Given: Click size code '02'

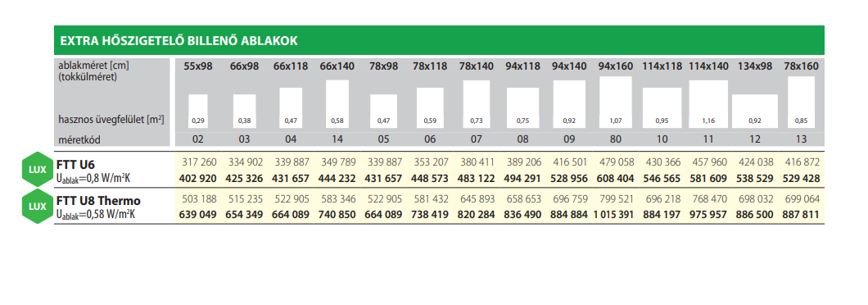Looking at the screenshot, I should 197,139.
